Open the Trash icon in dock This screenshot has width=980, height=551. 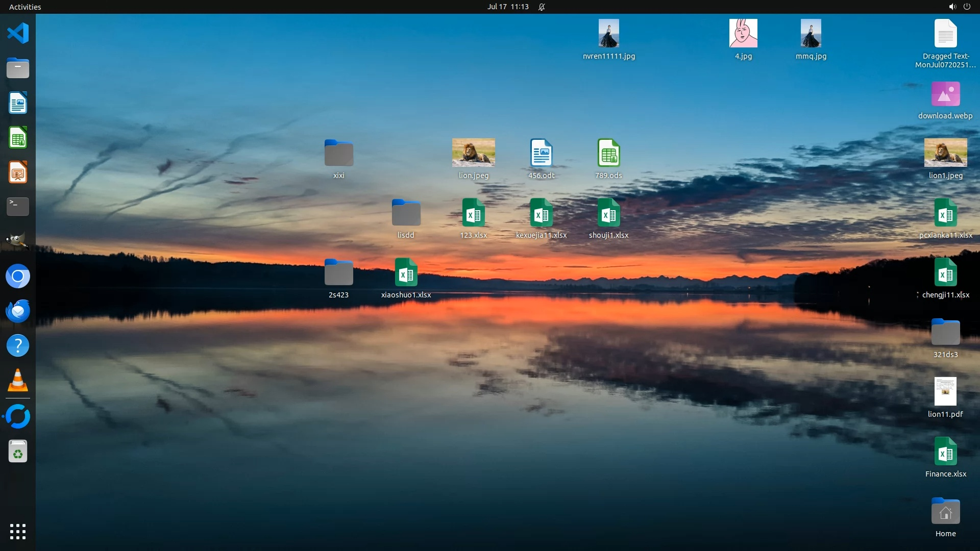18,452
